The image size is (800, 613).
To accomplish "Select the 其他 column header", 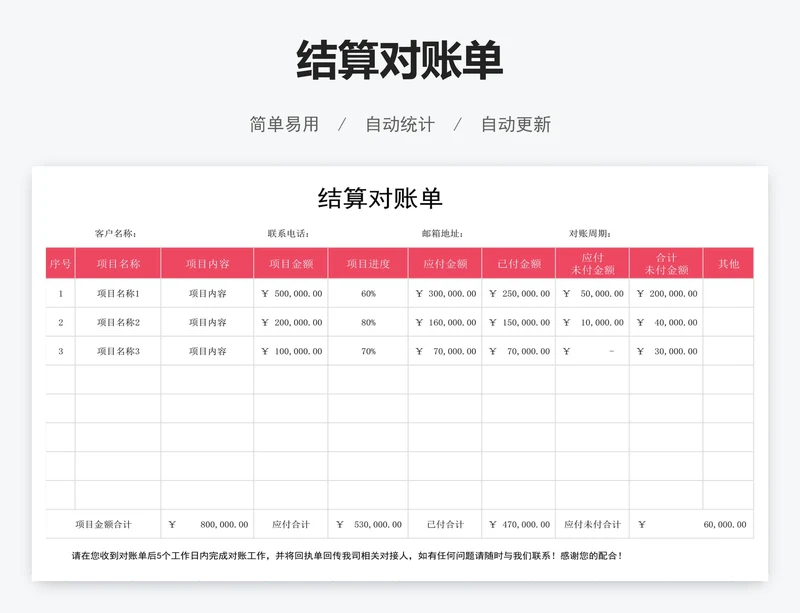I will pos(728,263).
